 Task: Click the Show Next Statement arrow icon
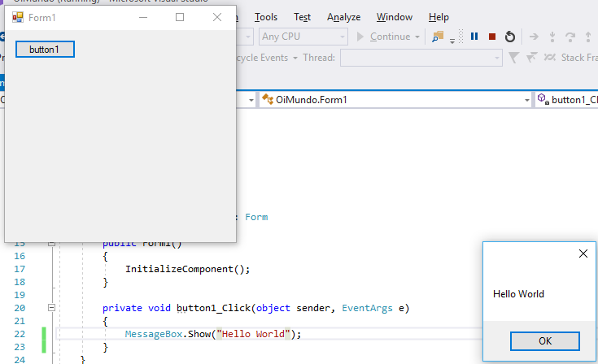tap(534, 37)
